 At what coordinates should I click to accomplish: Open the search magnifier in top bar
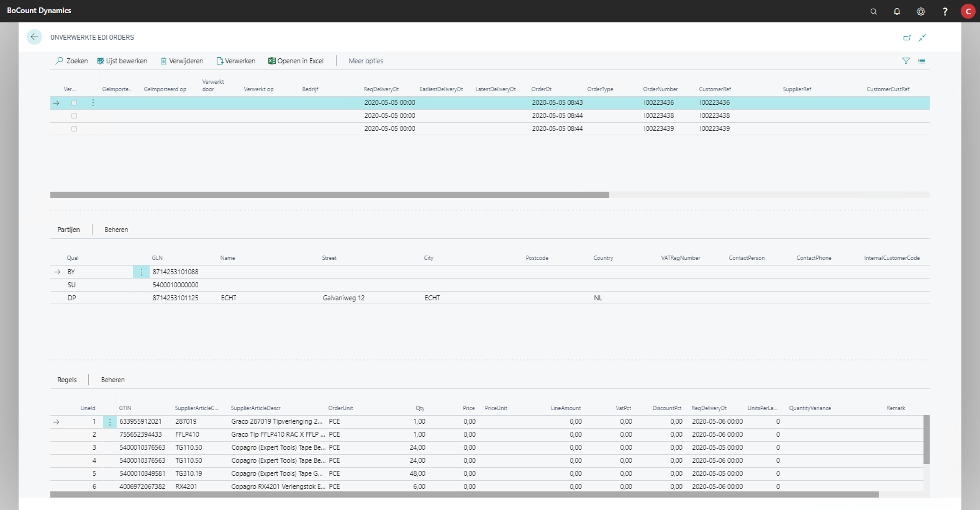tap(873, 11)
